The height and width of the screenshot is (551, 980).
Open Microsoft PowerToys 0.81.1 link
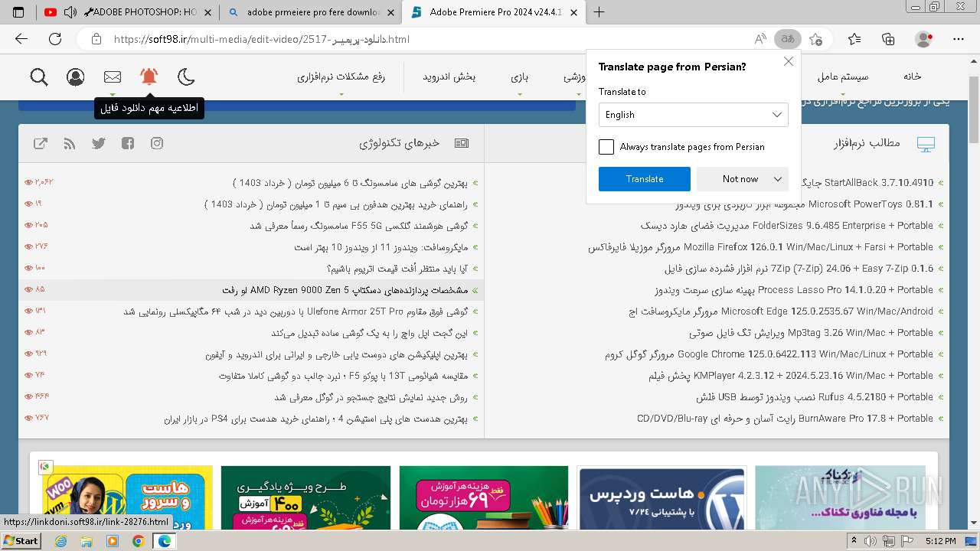(805, 204)
